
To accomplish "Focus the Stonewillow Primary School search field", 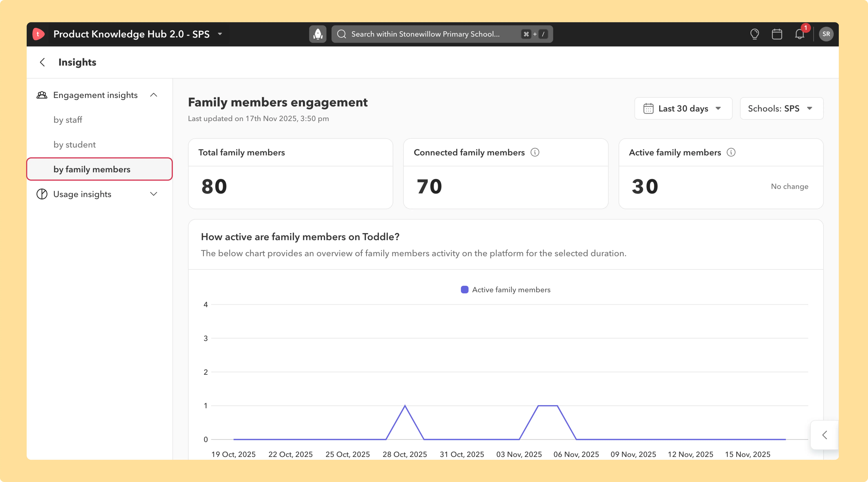I will tap(442, 34).
